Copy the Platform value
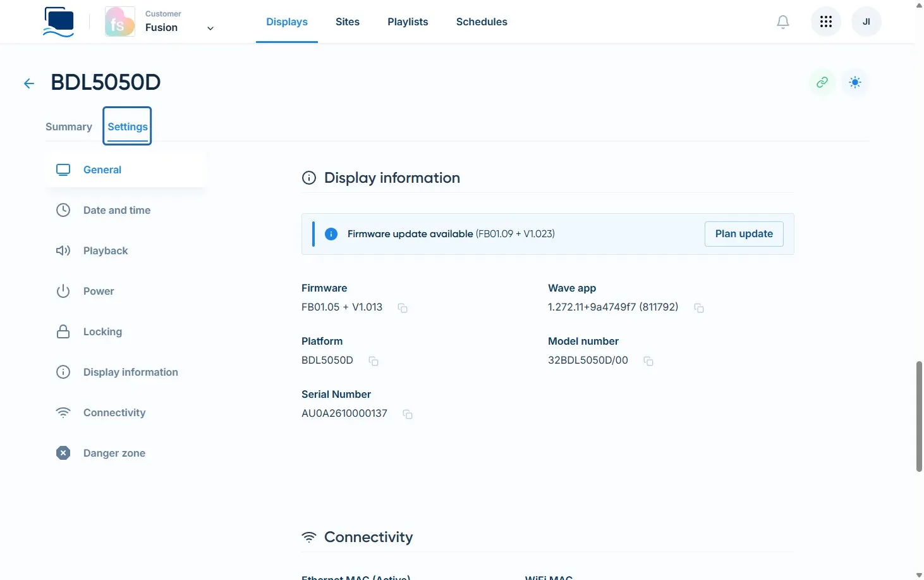 pos(374,361)
